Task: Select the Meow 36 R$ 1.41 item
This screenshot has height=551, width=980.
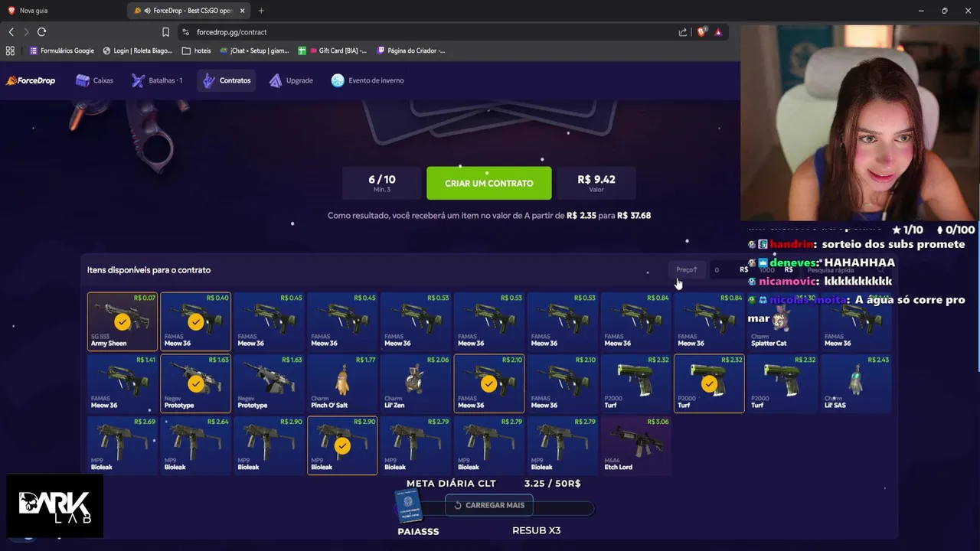Action: (122, 383)
